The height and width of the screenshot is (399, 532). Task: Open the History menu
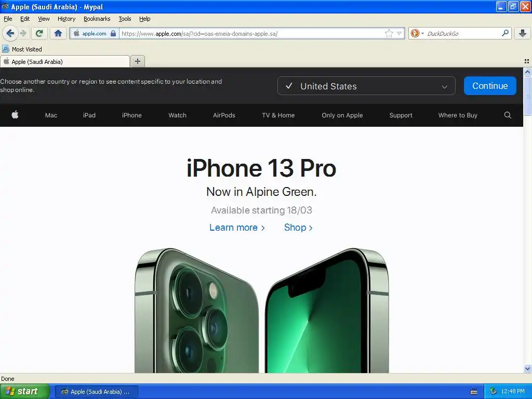(66, 19)
